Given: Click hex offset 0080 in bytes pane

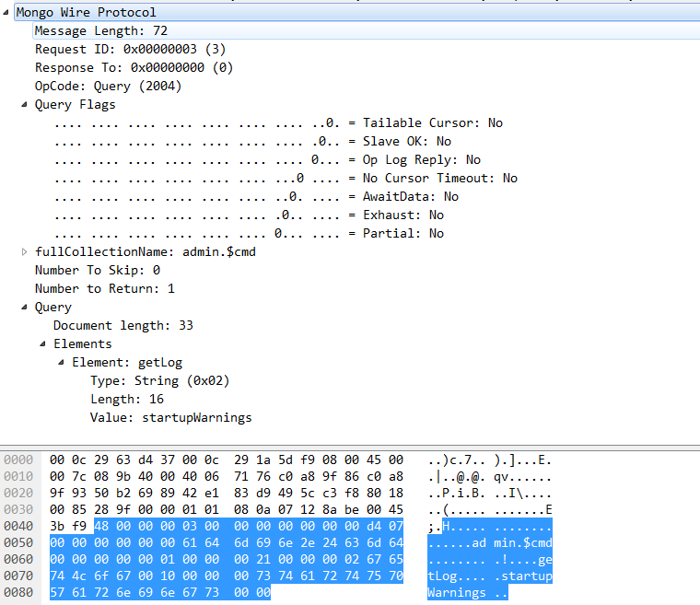Looking at the screenshot, I should click(18, 592).
